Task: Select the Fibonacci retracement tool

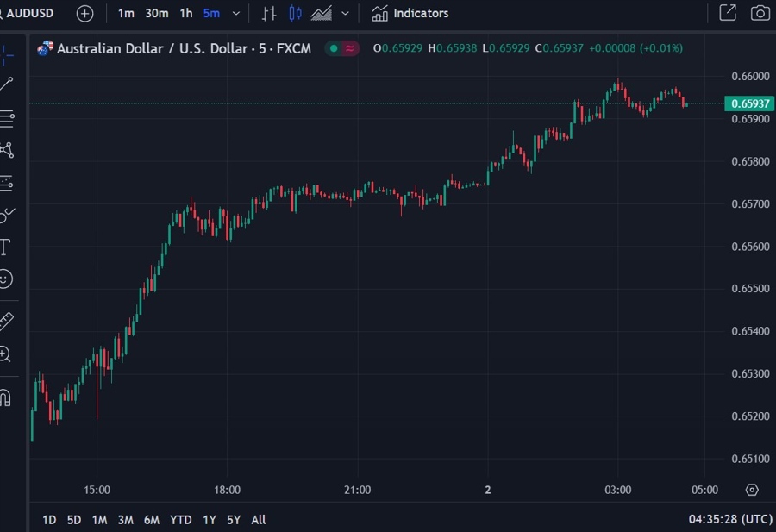Action: click(7, 119)
